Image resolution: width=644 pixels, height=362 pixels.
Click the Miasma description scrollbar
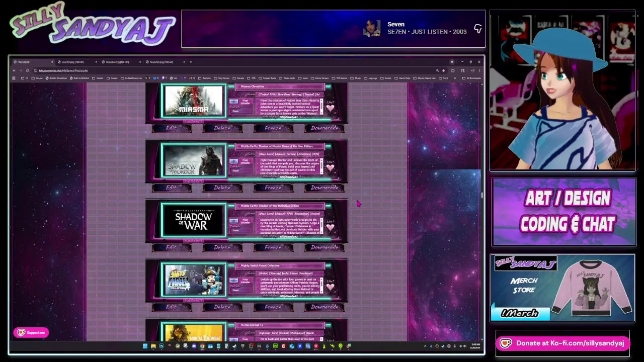[x=322, y=106]
